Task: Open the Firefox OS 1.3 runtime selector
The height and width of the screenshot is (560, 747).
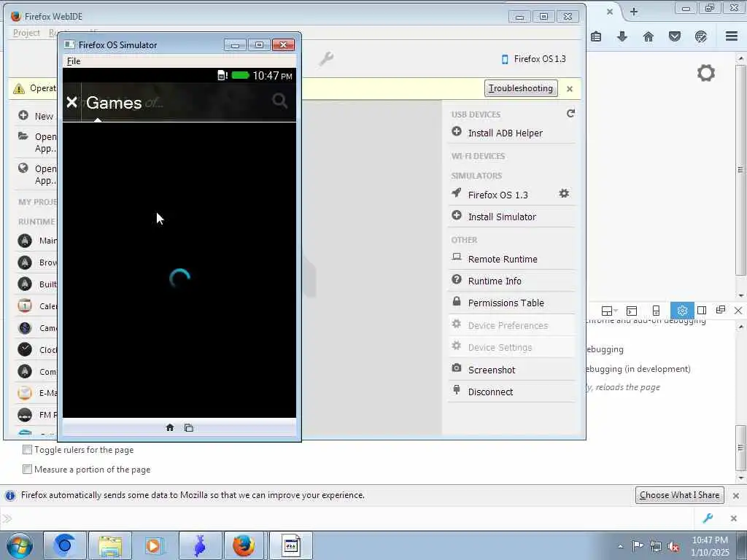Action: click(533, 59)
